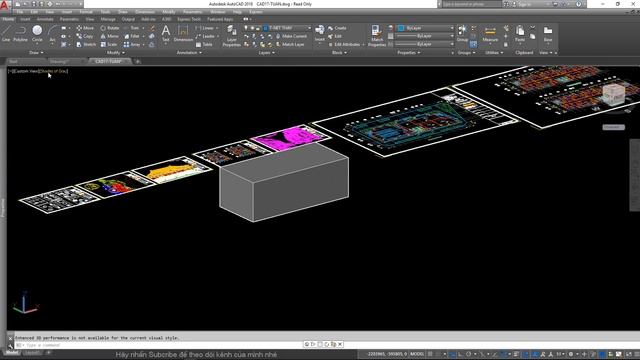The image size is (640, 360).
Task: Select the Stretch tool
Action: coord(86,44)
